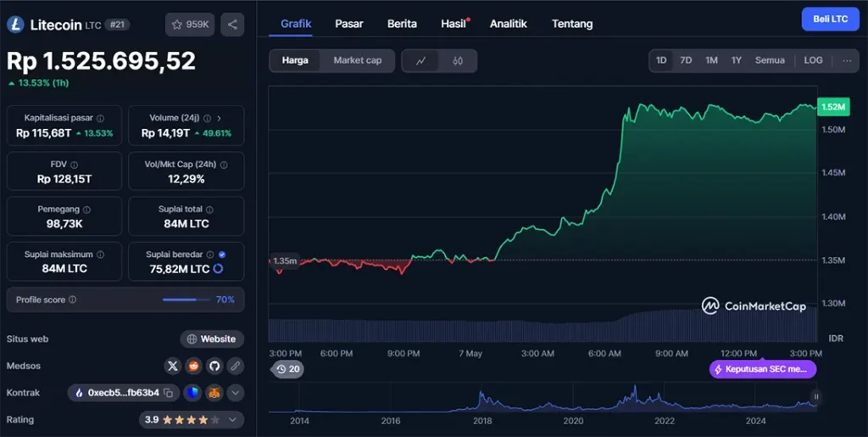Image resolution: width=868 pixels, height=437 pixels.
Task: Click the IDR currency label on the chart
Action: [835, 338]
